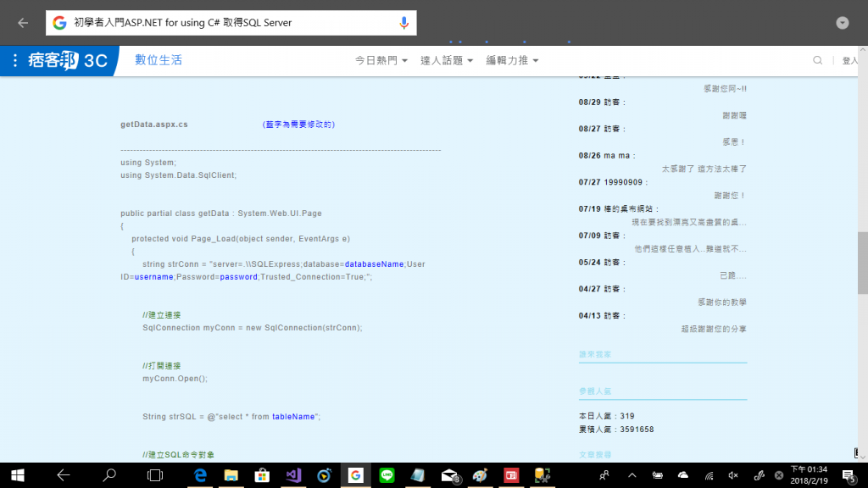Image resolution: width=868 pixels, height=488 pixels.
Task: Expand the 編輯力推 menu
Action: (x=512, y=60)
